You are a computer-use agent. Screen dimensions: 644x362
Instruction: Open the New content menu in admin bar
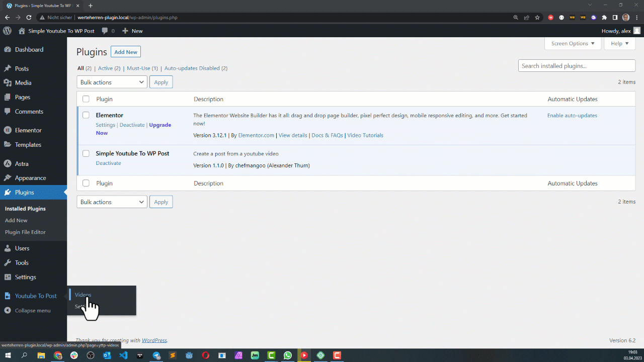click(132, 31)
